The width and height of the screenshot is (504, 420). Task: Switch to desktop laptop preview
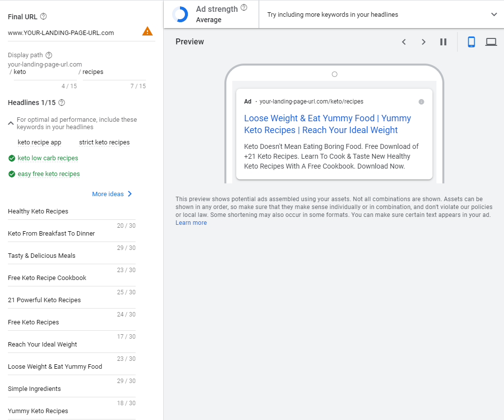pyautogui.click(x=491, y=42)
